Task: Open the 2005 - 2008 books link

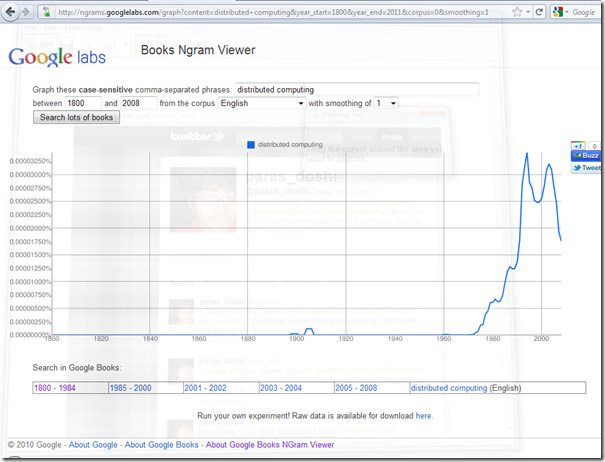Action: 356,388
